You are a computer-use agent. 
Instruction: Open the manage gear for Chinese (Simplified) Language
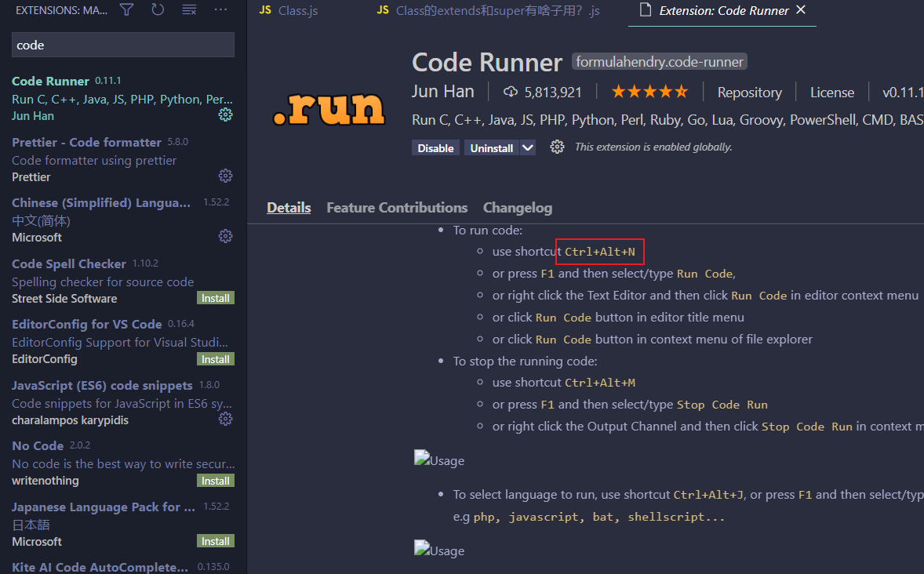(226, 236)
